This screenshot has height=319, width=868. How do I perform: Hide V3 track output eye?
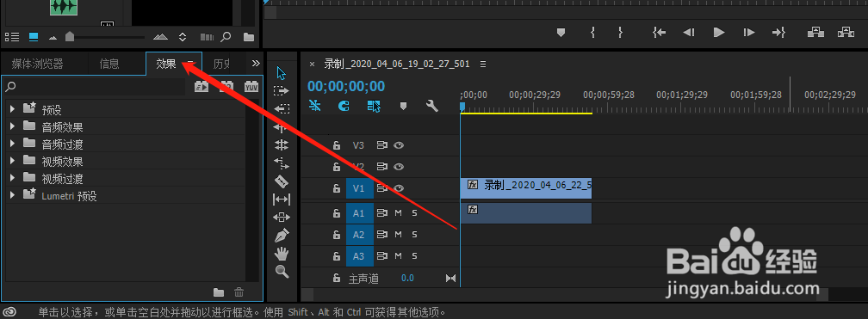click(399, 145)
